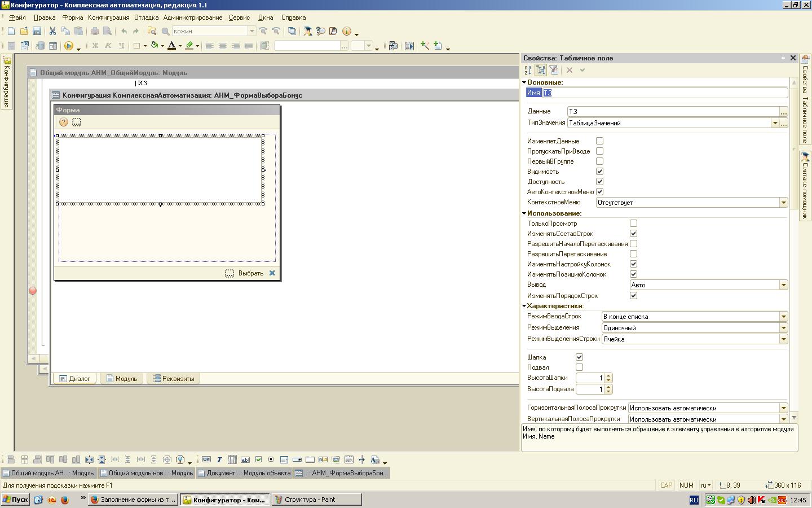The height and width of the screenshot is (508, 812).
Task: Open the Syntax Assistant graduate-cap icon
Action: [308, 31]
